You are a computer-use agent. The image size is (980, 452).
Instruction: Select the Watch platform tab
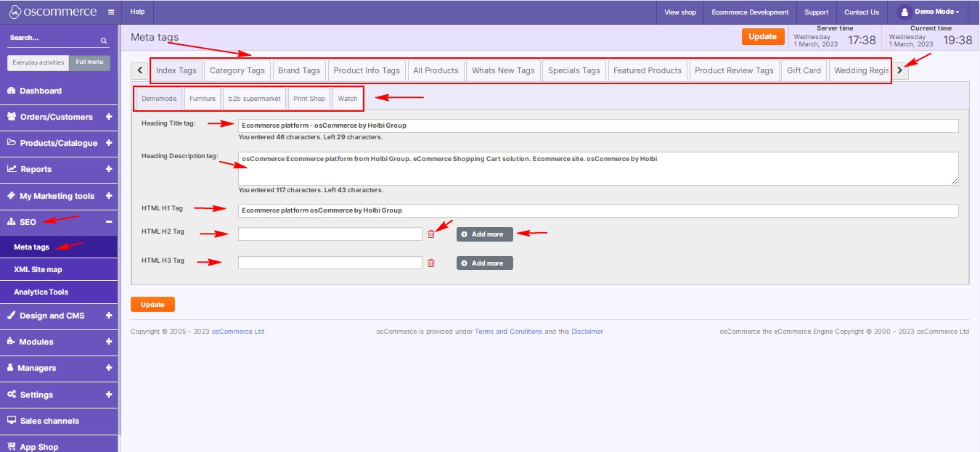click(348, 98)
